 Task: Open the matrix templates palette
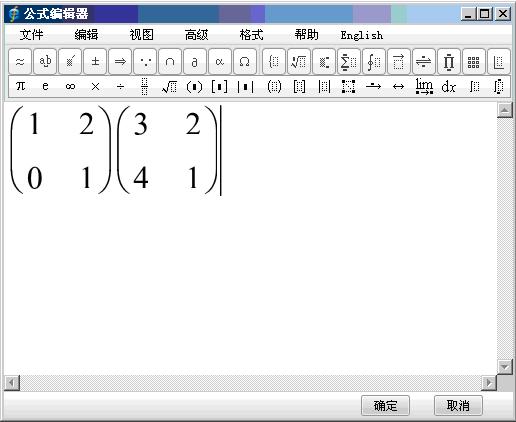click(x=473, y=61)
